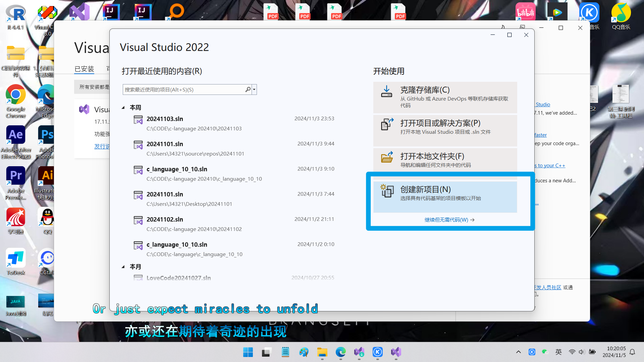This screenshot has width=644, height=362.
Task: Toggle the 英 input language indicator
Action: coord(558,352)
